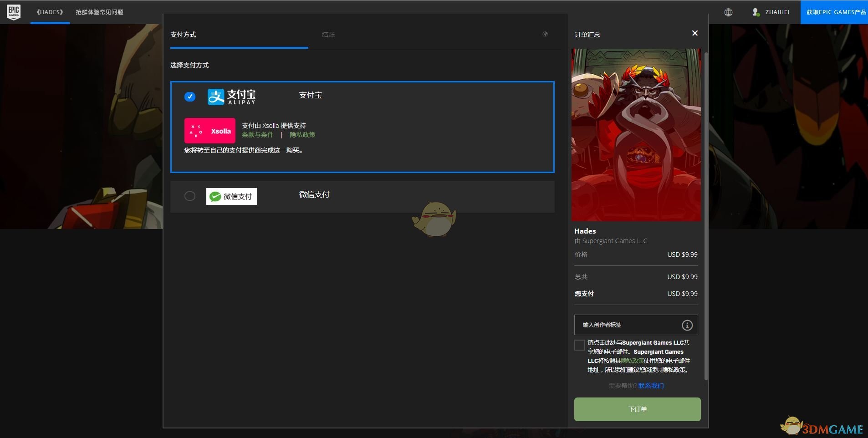
Task: Click the Alipay logo
Action: click(231, 97)
